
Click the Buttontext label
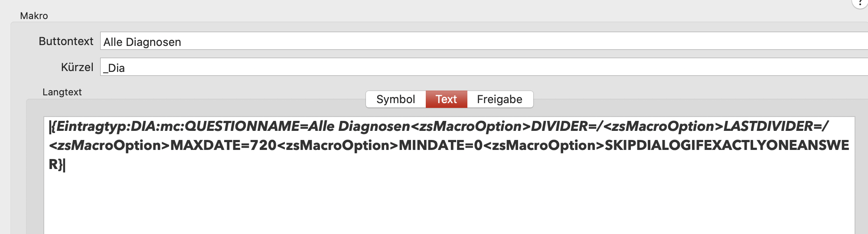66,41
